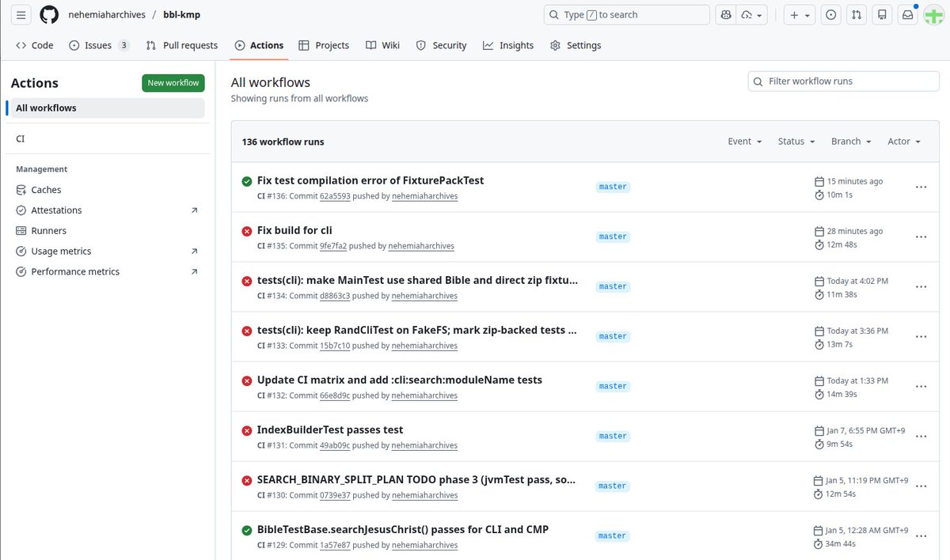Open bbl-kmp repository link
This screenshot has width=950, height=560.
[x=181, y=15]
